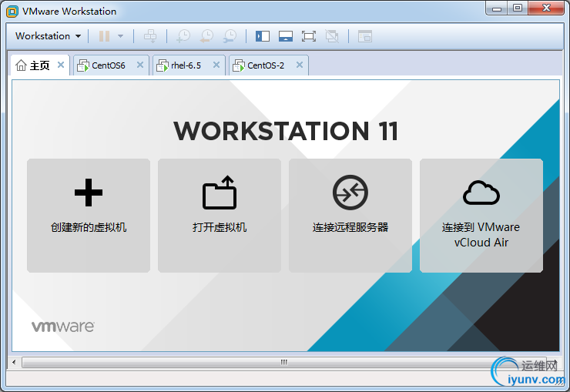Screen dimensions: 570x392
Task: Click the VMware Workstation title bar icon
Action: pos(12,12)
